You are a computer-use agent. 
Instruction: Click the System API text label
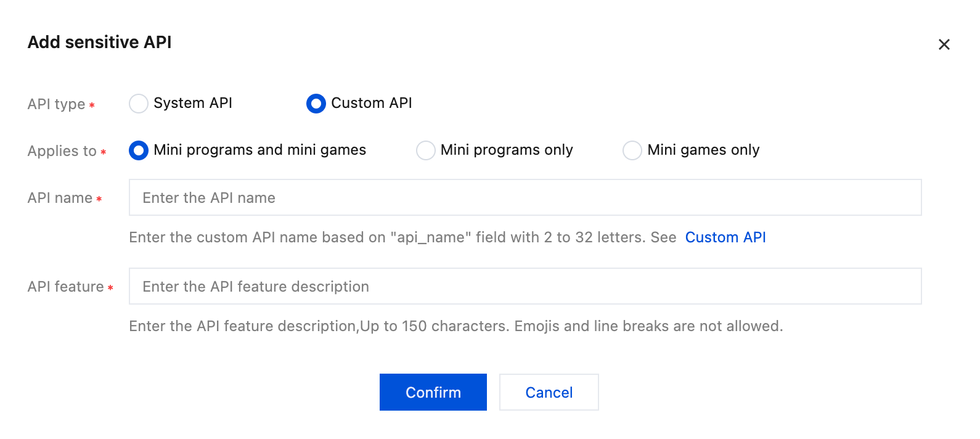pos(193,103)
